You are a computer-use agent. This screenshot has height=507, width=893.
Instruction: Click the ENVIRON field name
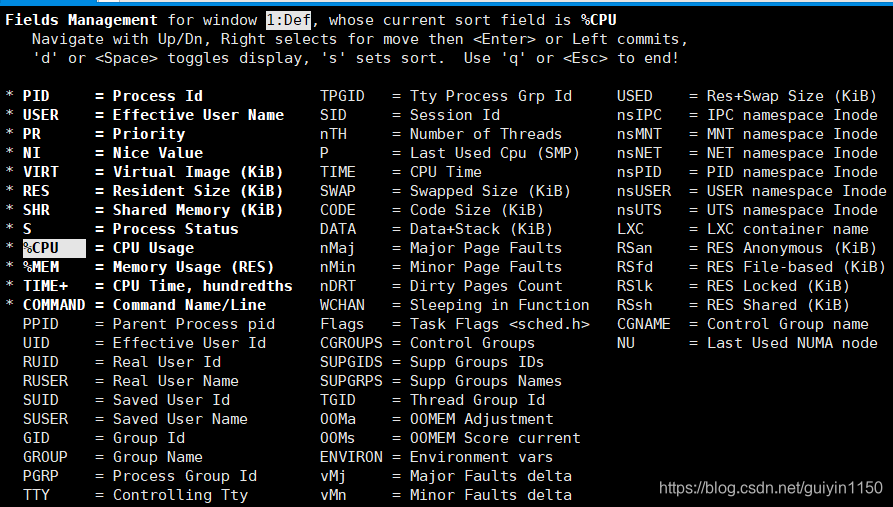tap(351, 457)
